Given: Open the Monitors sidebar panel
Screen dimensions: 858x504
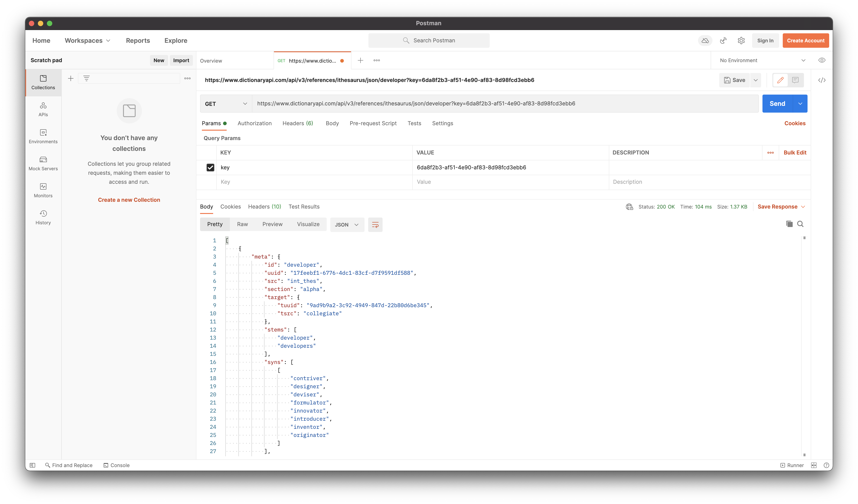Looking at the screenshot, I should (43, 191).
